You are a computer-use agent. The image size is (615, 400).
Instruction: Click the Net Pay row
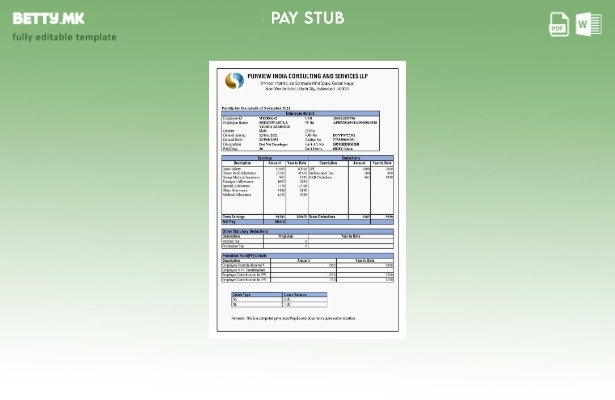coord(228,221)
